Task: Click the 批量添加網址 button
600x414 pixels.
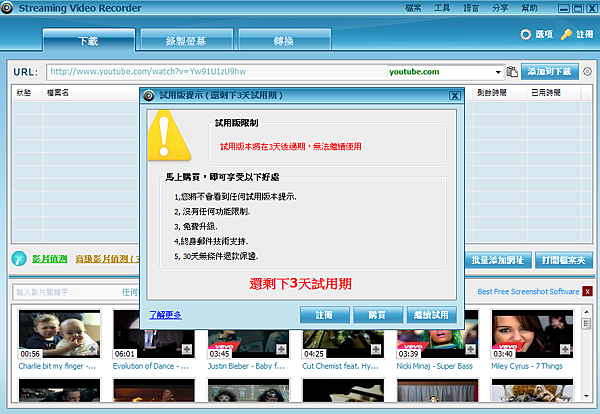Action: click(498, 260)
